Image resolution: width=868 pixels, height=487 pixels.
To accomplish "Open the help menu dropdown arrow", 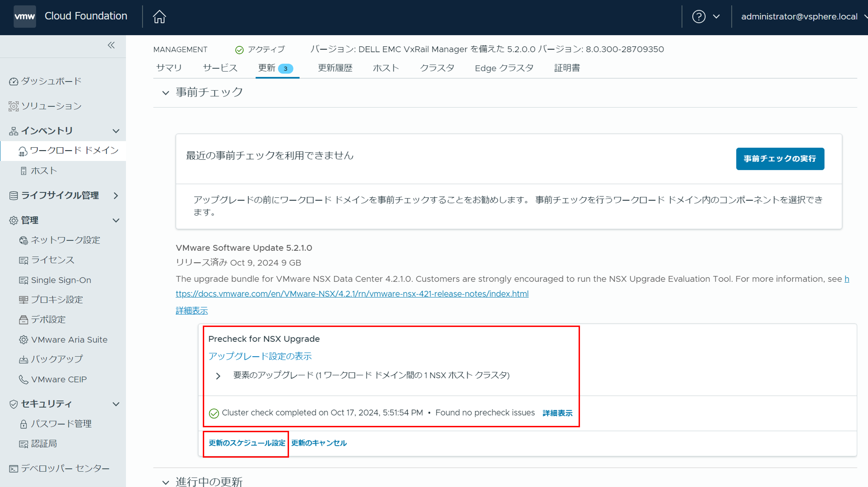I will point(716,17).
